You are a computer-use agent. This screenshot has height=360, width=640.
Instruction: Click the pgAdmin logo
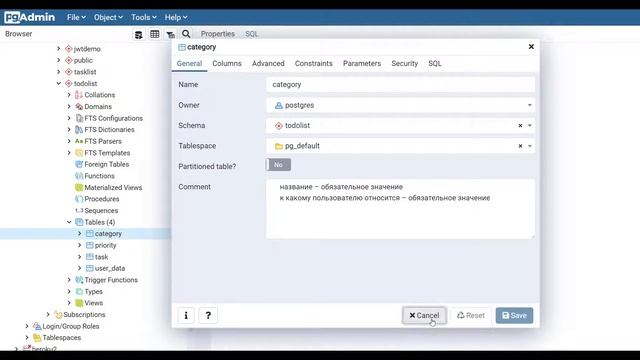[x=29, y=18]
